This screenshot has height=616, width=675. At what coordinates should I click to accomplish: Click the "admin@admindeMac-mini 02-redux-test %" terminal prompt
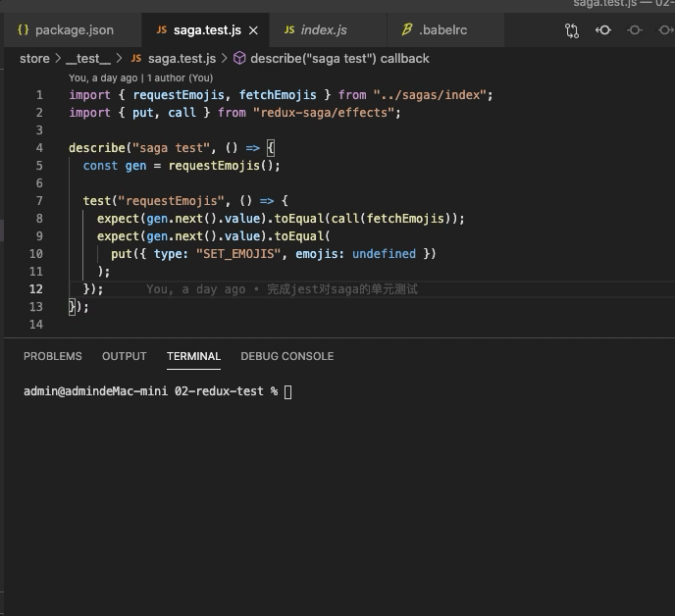[x=150, y=391]
